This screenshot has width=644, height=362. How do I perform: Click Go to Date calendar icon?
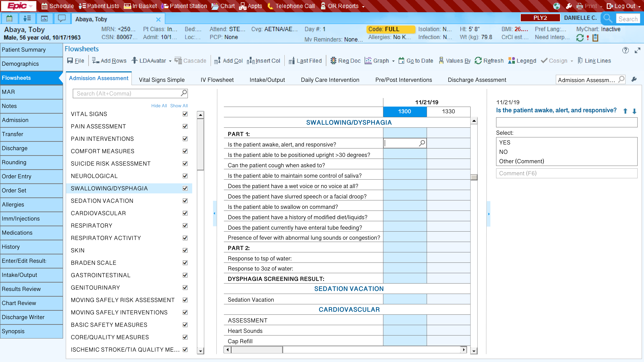[401, 61]
